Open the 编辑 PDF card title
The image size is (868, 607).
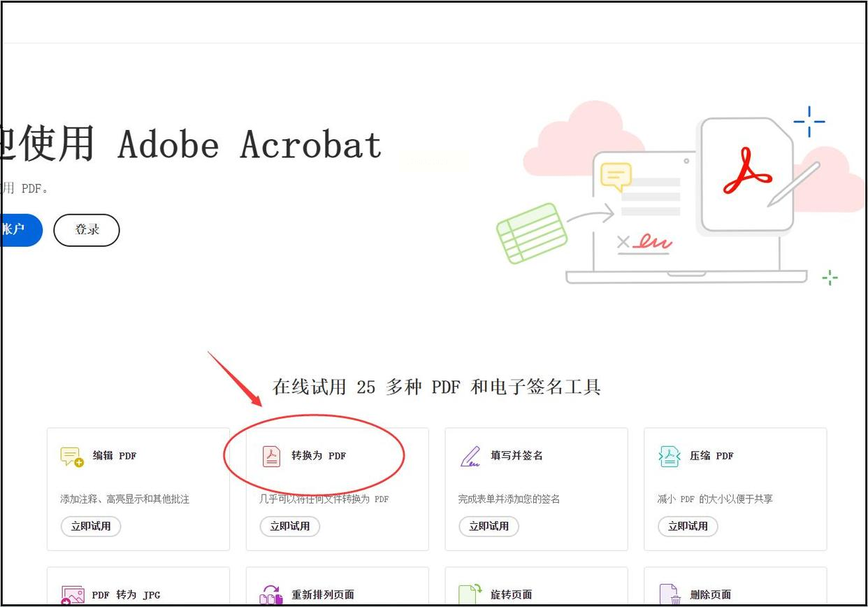click(x=115, y=456)
